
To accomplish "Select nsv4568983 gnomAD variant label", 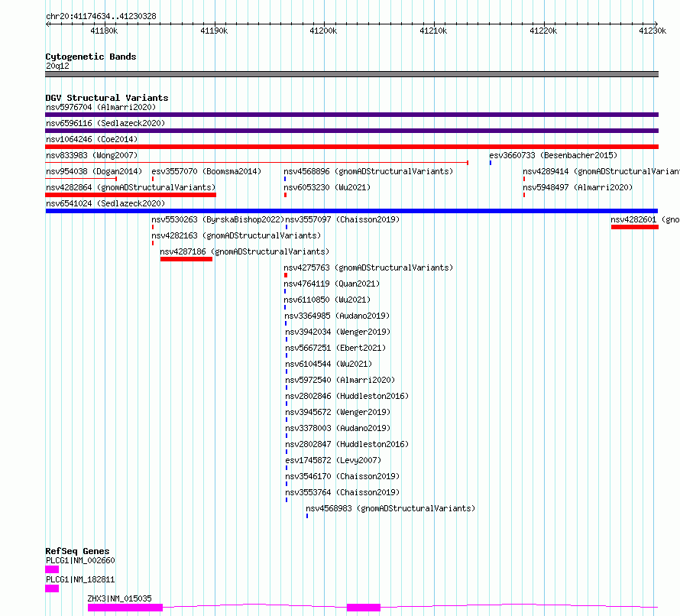I will coord(390,508).
